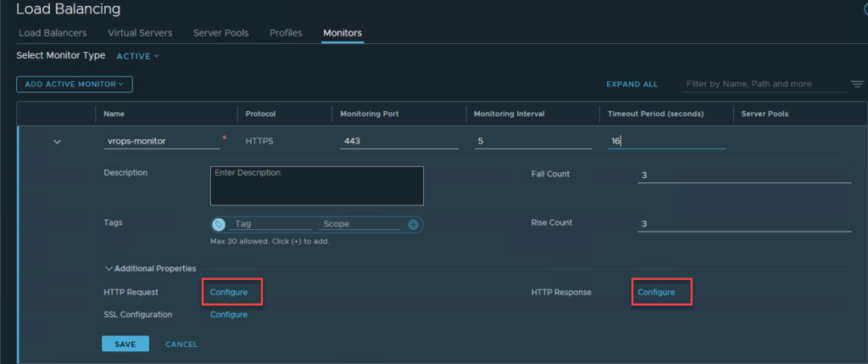Click the tag icon in Tags field
This screenshot has height=364, width=868.
tap(219, 225)
